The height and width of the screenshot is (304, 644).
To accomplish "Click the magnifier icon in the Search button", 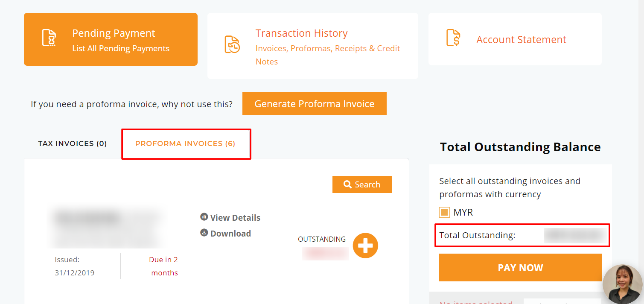I will point(347,184).
